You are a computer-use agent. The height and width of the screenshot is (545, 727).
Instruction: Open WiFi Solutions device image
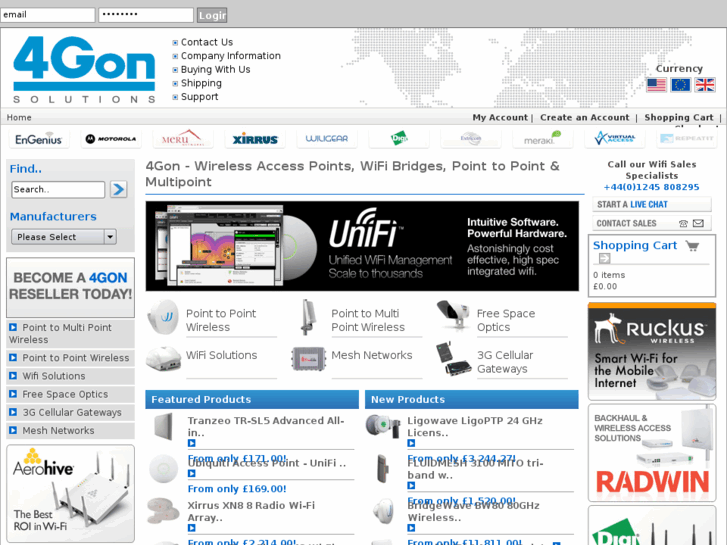[x=163, y=359]
